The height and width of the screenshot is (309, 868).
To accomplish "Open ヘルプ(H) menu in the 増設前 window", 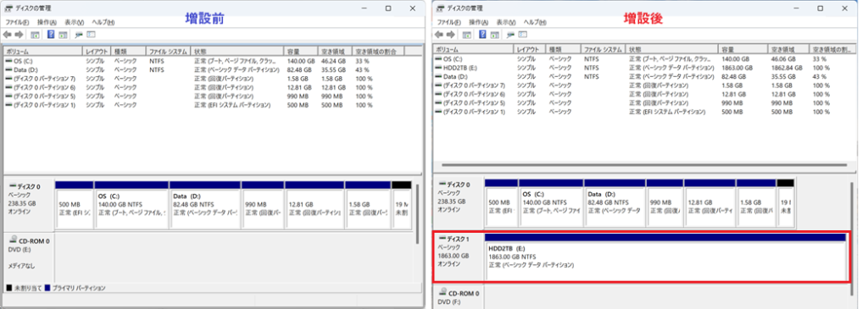I will pyautogui.click(x=103, y=22).
